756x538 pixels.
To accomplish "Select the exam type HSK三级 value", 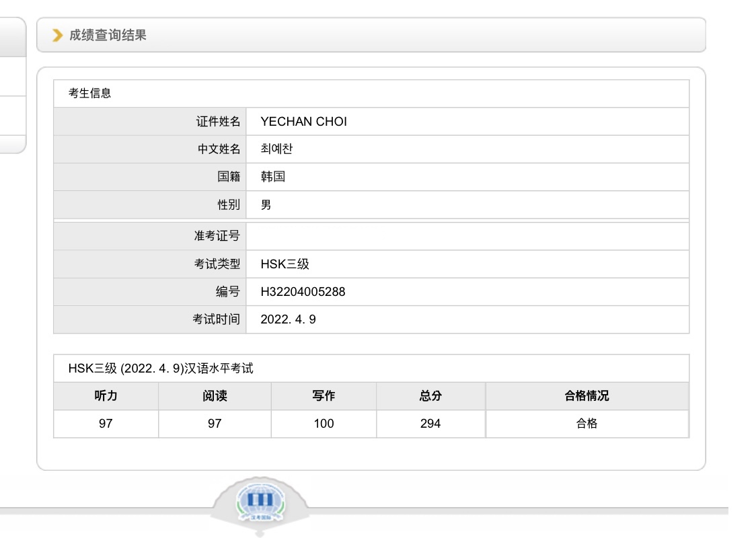I will click(285, 264).
